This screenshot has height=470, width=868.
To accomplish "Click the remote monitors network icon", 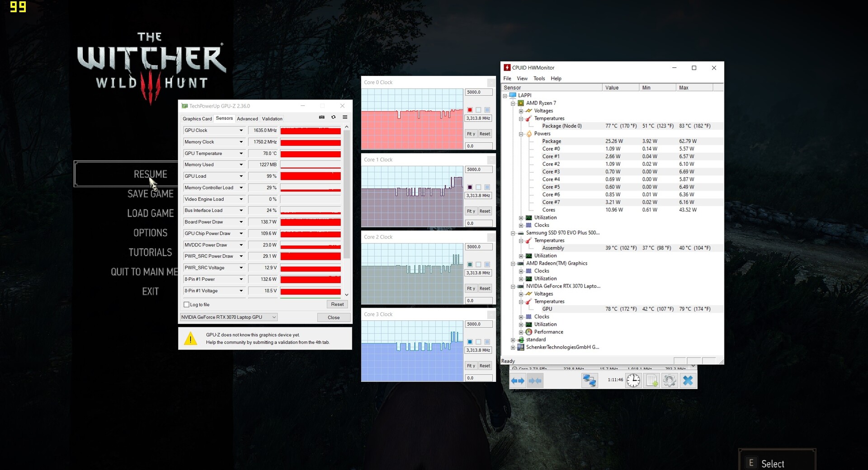I will pos(589,381).
